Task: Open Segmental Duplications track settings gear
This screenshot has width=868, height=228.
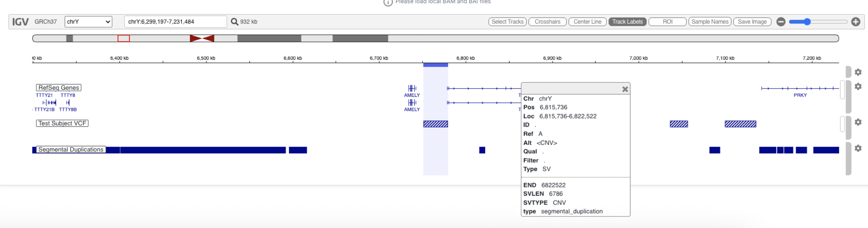Action: pyautogui.click(x=858, y=148)
